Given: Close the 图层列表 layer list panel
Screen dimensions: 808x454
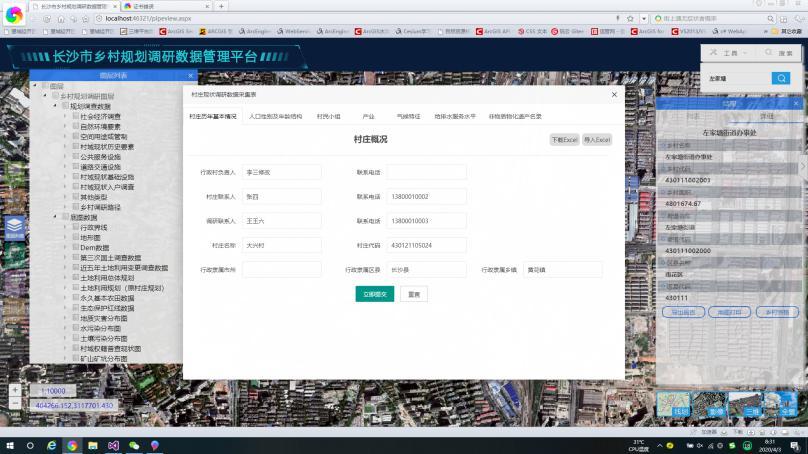Looking at the screenshot, I should pyautogui.click(x=190, y=76).
